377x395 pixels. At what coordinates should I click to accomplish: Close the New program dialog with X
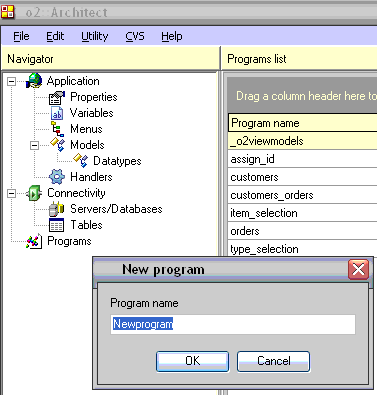358,269
